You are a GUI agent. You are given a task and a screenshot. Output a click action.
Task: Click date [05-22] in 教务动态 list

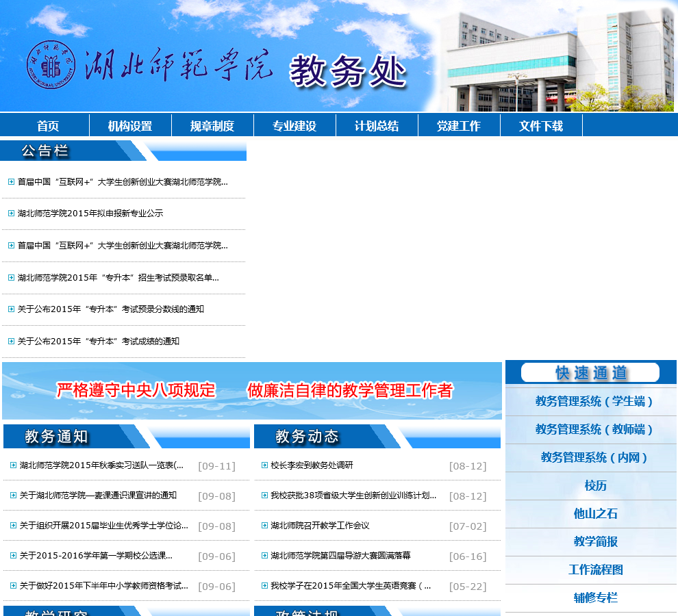(468, 587)
